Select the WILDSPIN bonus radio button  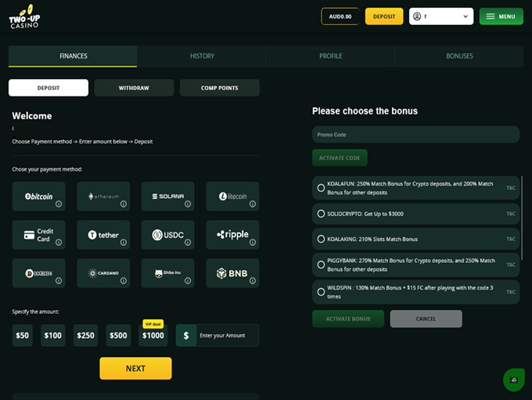click(x=322, y=292)
